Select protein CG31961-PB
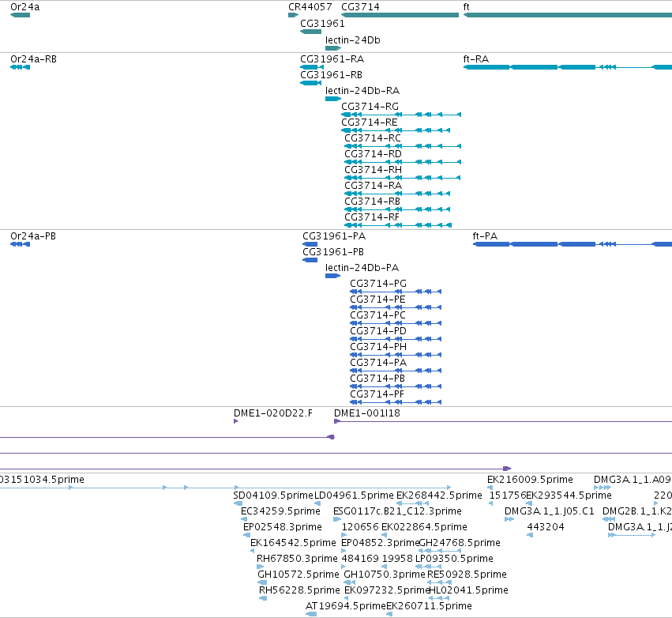Viewport: 672px width, 618px height. click(310, 260)
